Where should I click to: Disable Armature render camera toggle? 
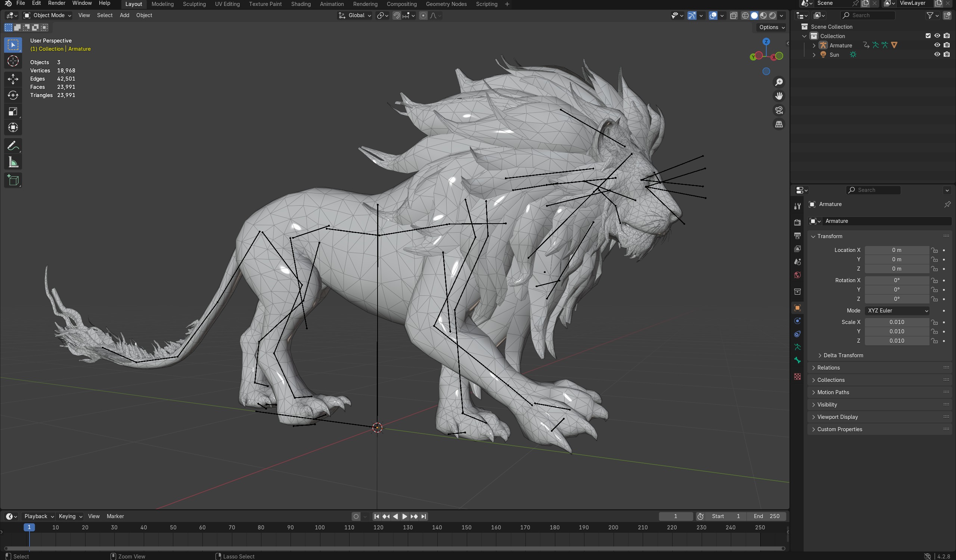(x=947, y=45)
